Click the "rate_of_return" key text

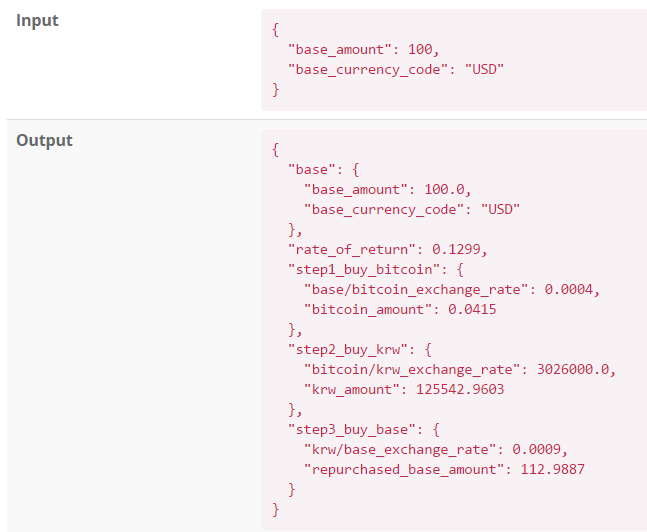(352, 249)
